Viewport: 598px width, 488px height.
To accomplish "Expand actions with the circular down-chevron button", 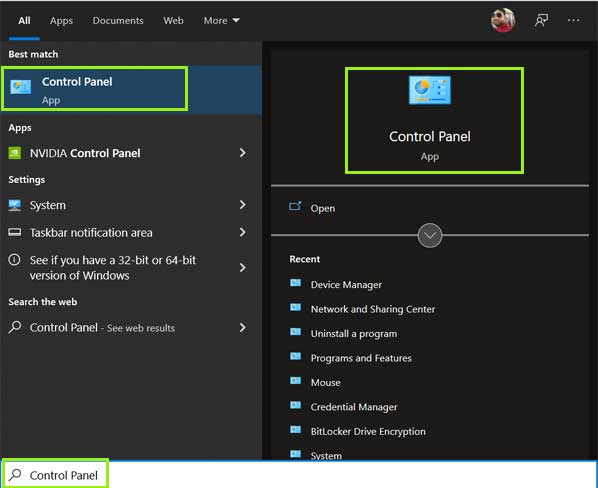I will [430, 235].
